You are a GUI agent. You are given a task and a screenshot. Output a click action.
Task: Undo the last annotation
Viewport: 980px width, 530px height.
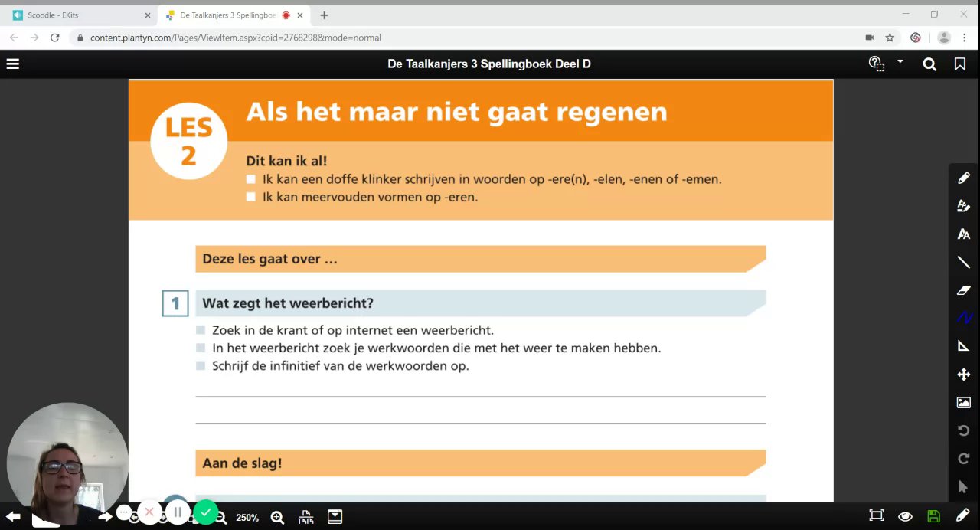[964, 430]
